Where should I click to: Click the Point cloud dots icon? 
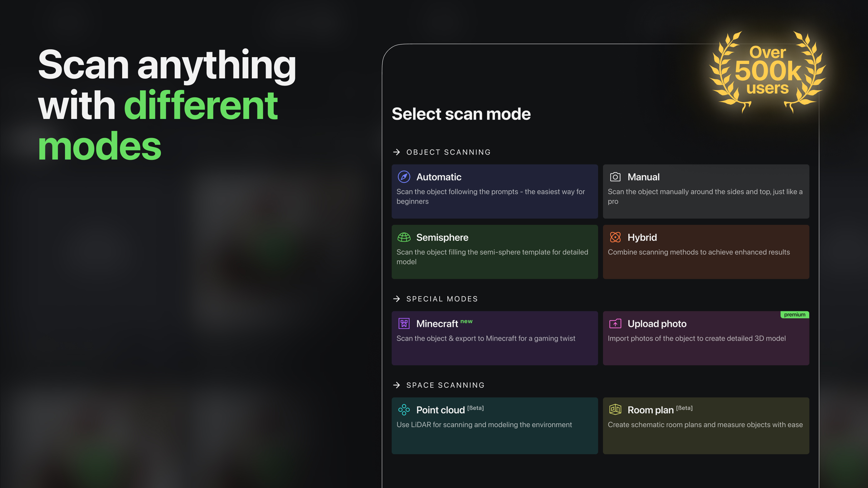[404, 410]
